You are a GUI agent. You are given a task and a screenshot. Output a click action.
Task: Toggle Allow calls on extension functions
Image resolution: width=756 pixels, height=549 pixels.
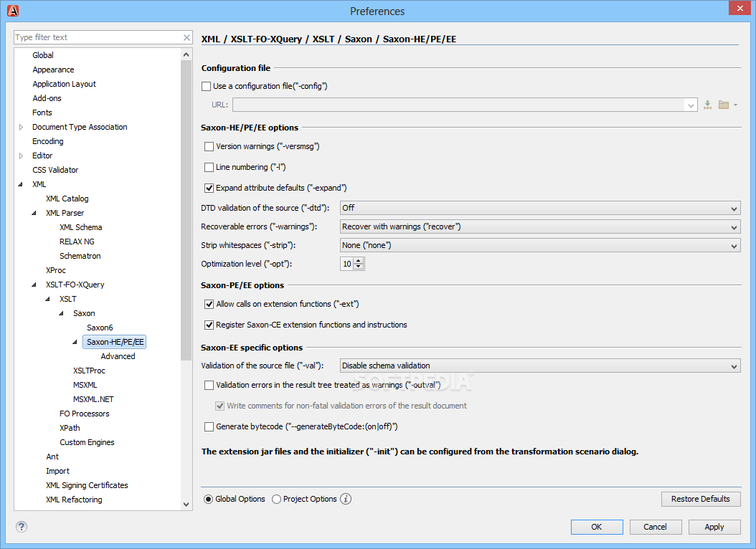tap(209, 304)
